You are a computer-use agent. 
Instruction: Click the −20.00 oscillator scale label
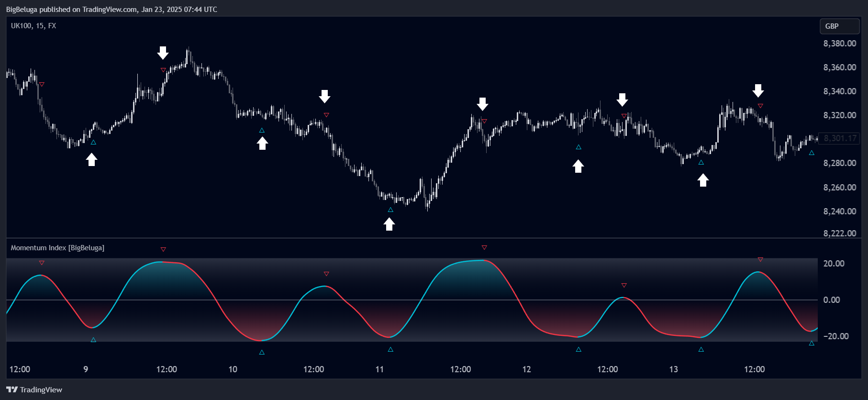tap(836, 336)
